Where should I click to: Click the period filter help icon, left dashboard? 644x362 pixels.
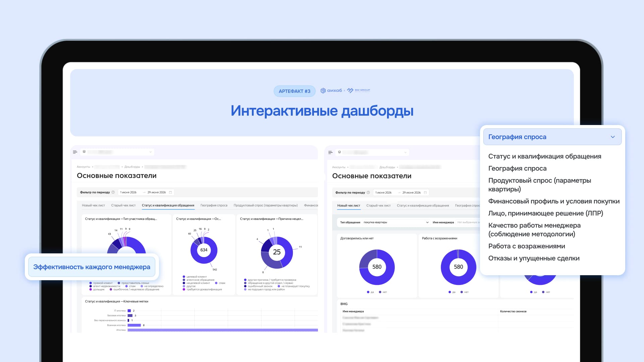113,192
